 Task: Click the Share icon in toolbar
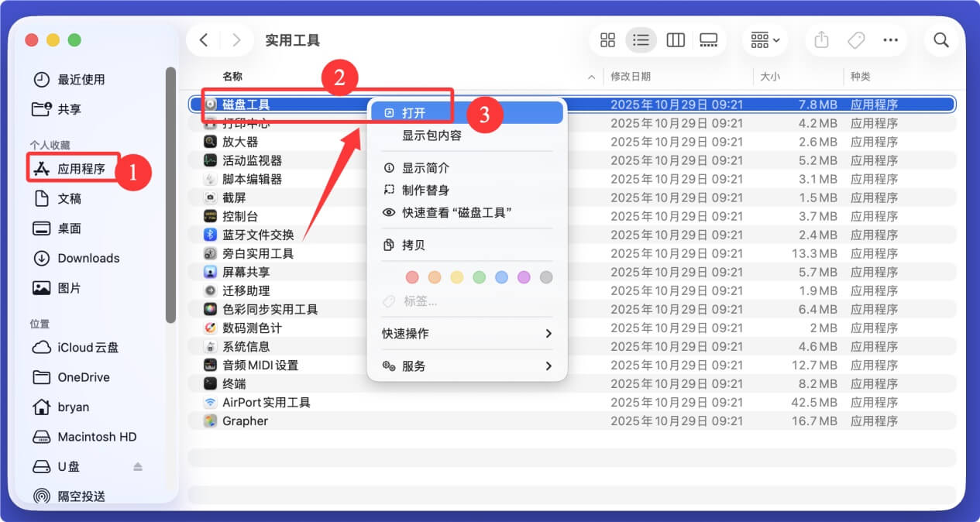(820, 39)
